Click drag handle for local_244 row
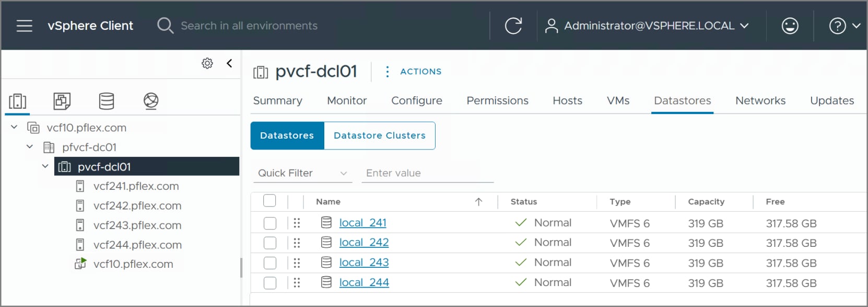This screenshot has height=307, width=868. point(297,282)
